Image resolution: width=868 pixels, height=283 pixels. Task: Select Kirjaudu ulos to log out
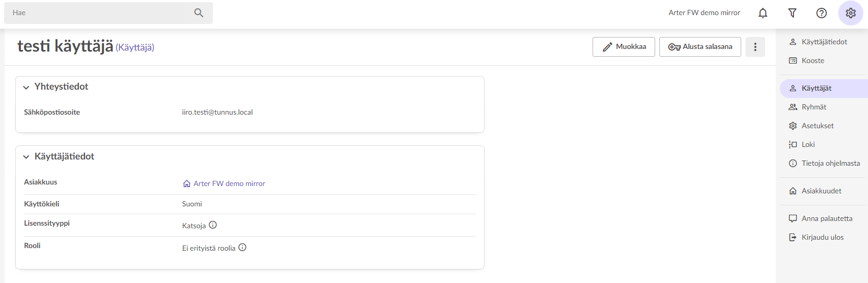point(822,238)
